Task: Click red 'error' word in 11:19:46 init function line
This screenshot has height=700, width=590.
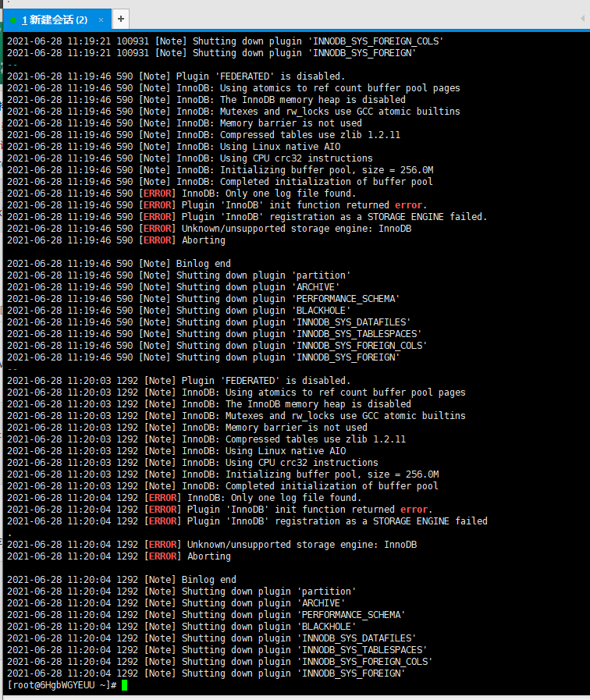Action: click(408, 205)
